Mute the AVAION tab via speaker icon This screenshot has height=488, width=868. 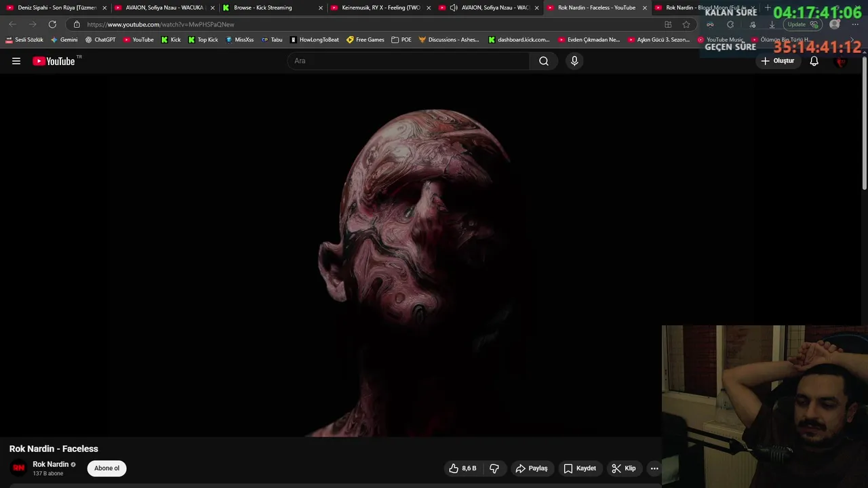click(453, 8)
